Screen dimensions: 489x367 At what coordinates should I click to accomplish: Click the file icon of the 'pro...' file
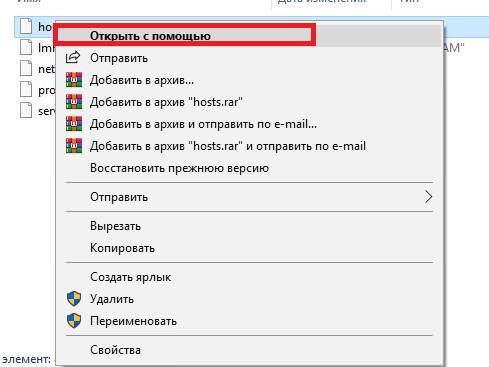(26, 89)
